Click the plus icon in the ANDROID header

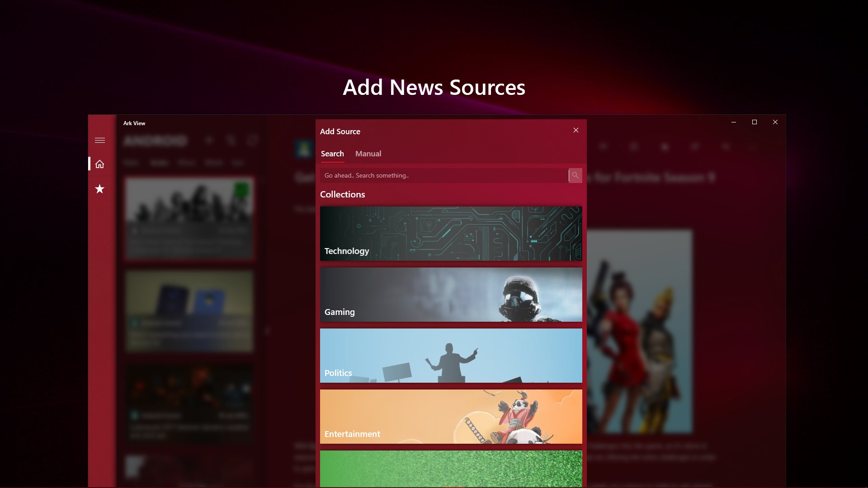pos(209,141)
